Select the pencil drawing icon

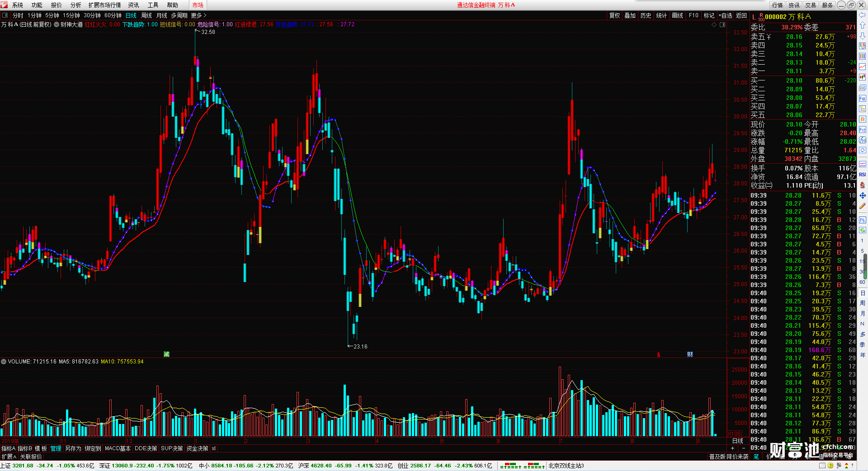863,206
